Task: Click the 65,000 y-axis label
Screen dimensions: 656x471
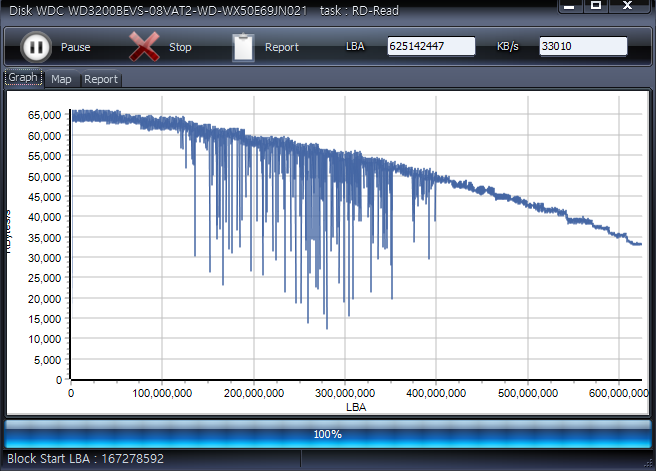Action: (44, 115)
